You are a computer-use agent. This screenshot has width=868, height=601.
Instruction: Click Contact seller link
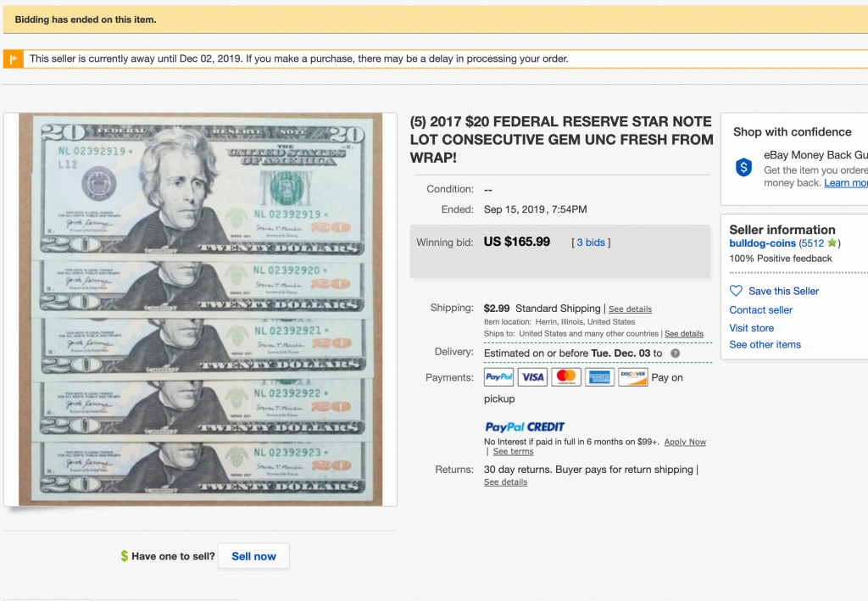pyautogui.click(x=760, y=310)
